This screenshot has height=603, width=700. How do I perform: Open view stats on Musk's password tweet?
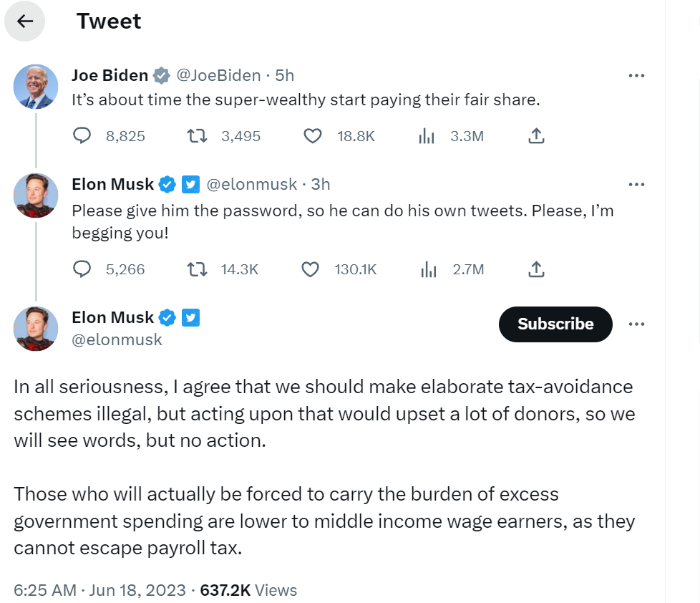428,269
